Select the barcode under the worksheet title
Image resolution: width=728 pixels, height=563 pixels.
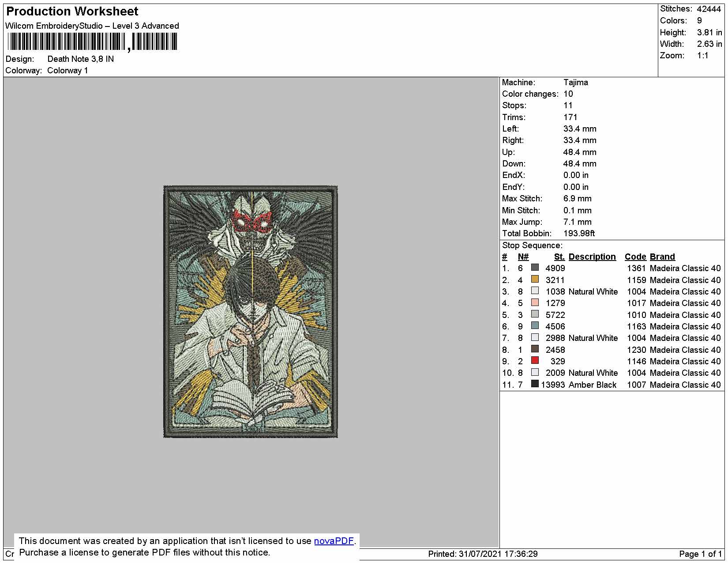92,42
